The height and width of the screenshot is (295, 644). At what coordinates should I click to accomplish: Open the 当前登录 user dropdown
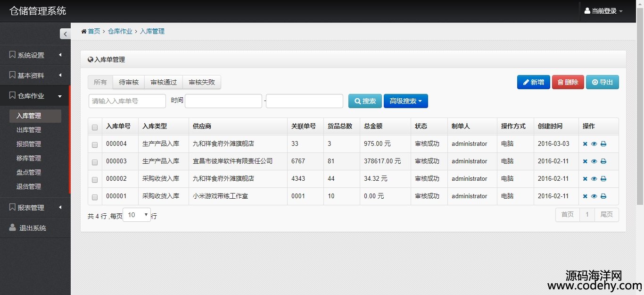pos(603,11)
